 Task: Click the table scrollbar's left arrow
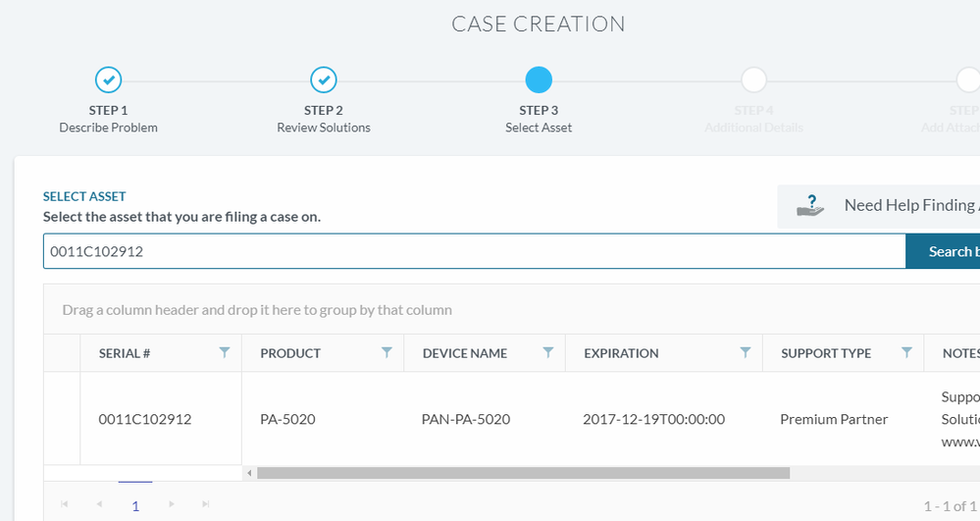coord(250,473)
